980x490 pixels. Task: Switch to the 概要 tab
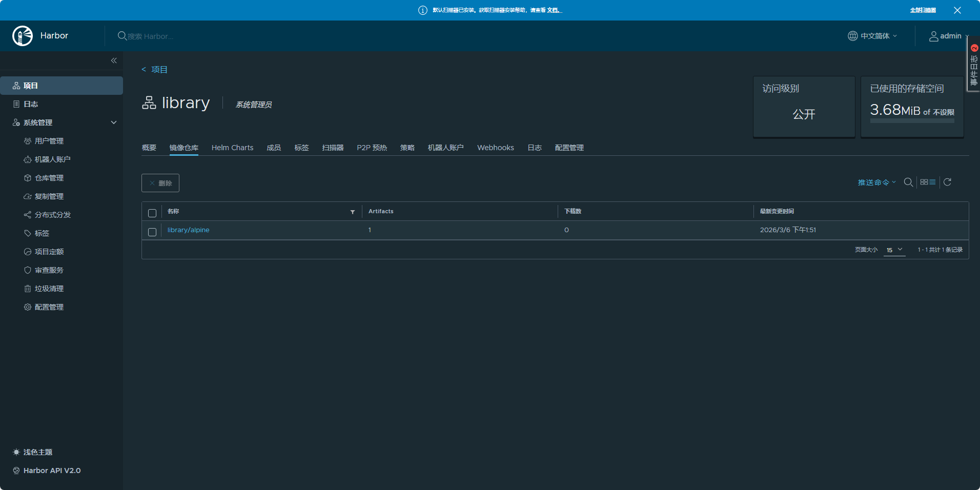149,148
